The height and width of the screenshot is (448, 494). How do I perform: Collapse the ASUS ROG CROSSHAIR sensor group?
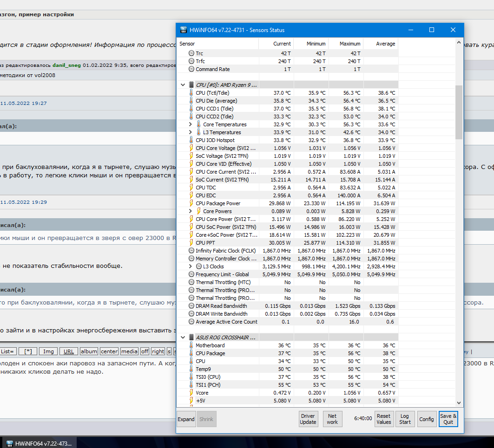coord(183,337)
